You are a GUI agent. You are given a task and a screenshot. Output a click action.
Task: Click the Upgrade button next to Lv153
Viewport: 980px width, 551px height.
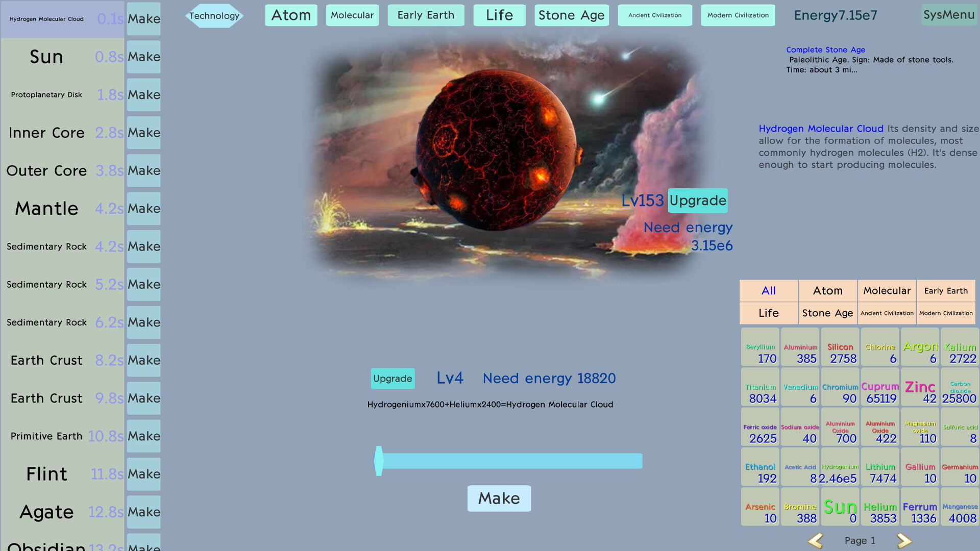click(x=698, y=201)
